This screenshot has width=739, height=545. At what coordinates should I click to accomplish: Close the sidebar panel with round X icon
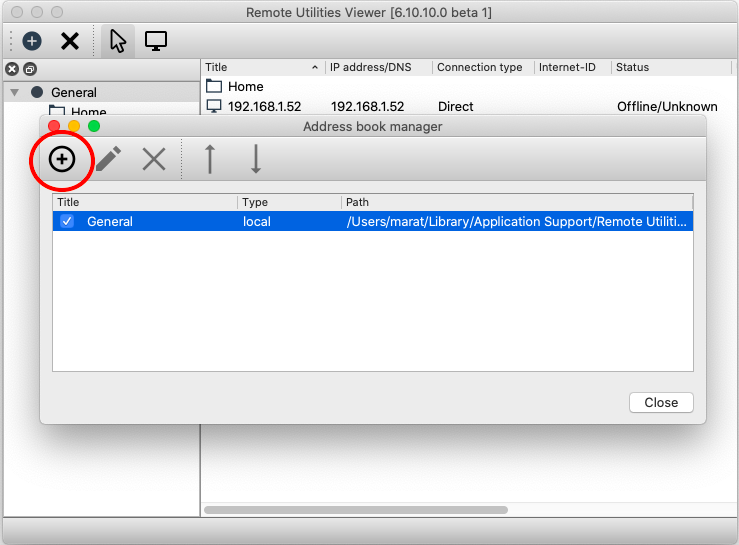(x=12, y=69)
